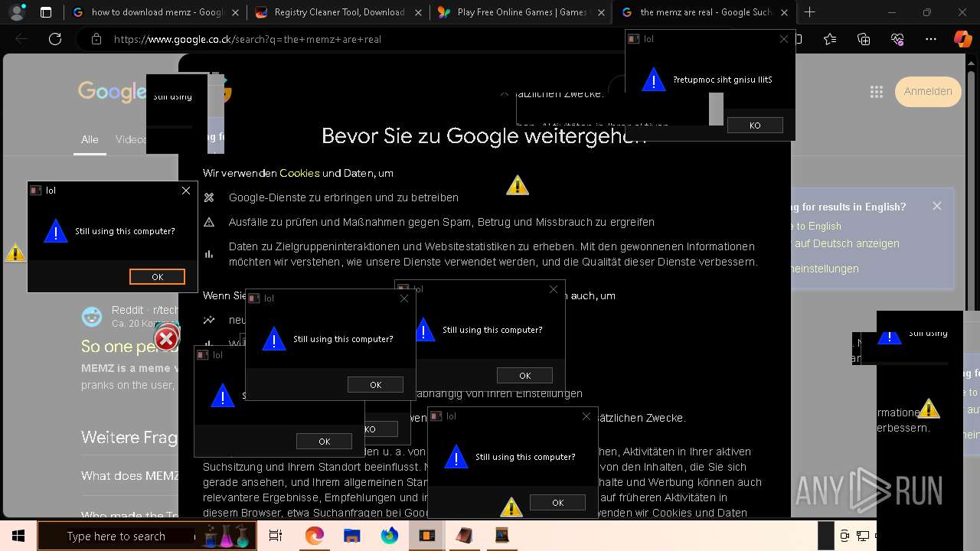
Task: Open the Windows Start menu
Action: (x=18, y=536)
